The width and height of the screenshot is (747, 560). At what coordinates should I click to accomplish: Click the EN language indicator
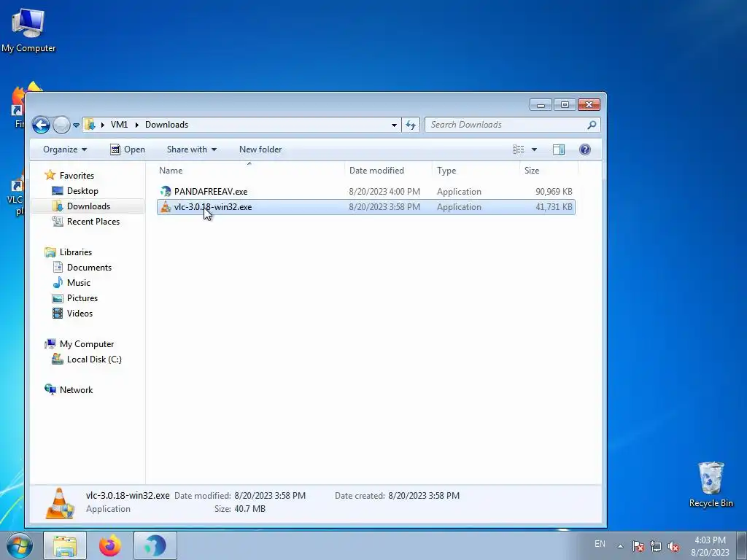(x=600, y=544)
